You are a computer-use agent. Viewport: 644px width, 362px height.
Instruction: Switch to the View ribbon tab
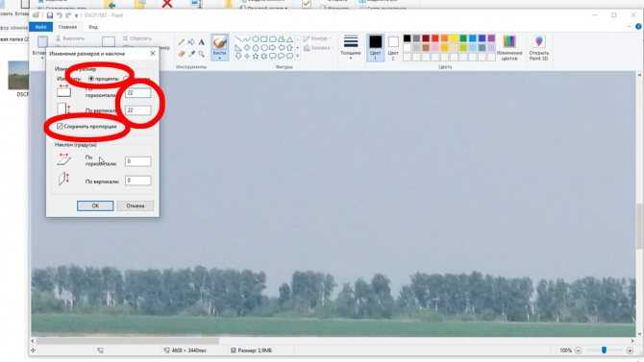93,27
